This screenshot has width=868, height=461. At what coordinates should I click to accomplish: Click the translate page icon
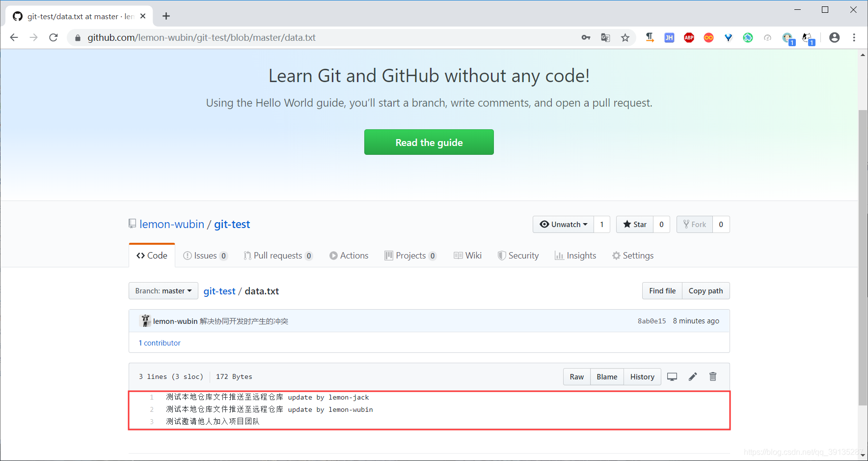(605, 37)
